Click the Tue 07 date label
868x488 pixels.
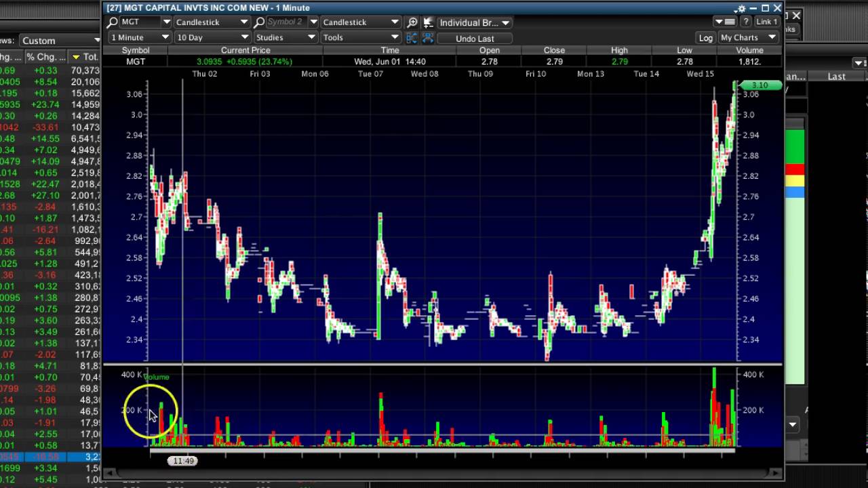tap(370, 73)
